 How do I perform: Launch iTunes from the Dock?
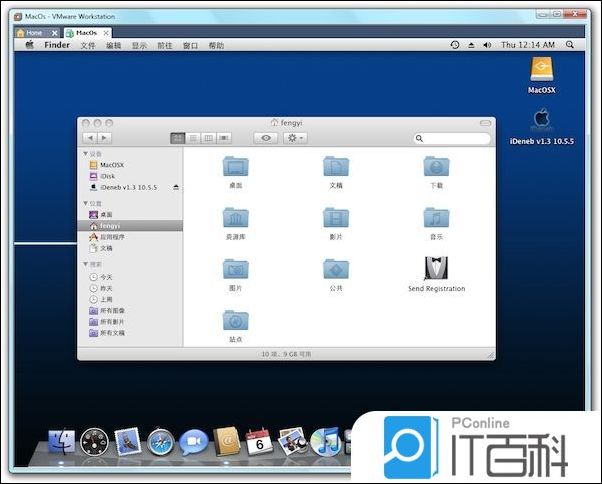pyautogui.click(x=325, y=441)
